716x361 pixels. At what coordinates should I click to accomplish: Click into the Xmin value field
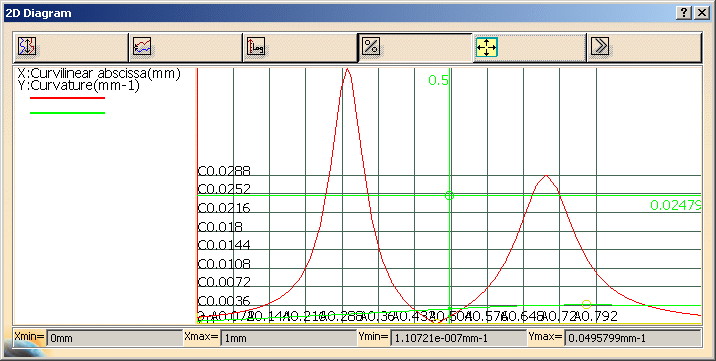coord(114,338)
